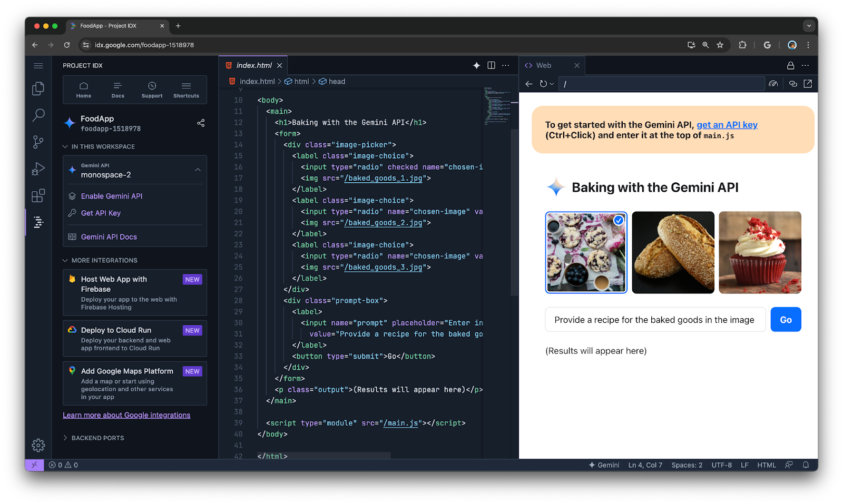The height and width of the screenshot is (504, 843).
Task: Click the Gemini sparkle icon in editor toolbar
Action: pyautogui.click(x=476, y=65)
